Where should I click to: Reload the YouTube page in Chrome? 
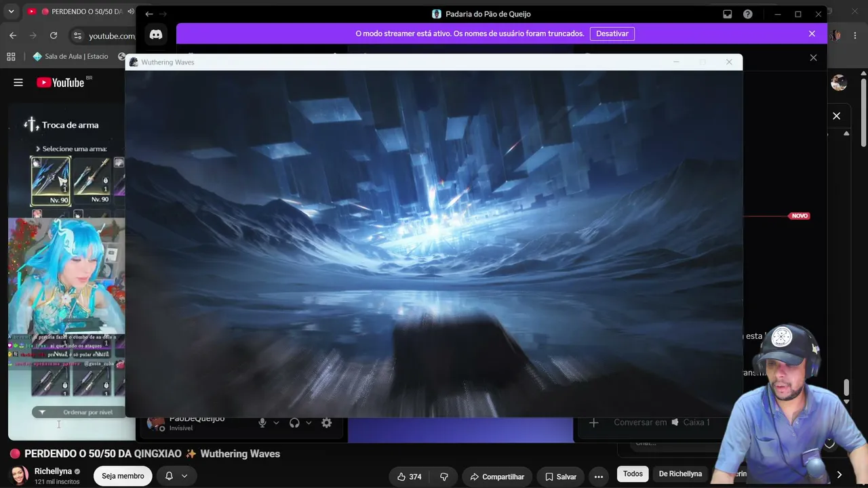(54, 35)
